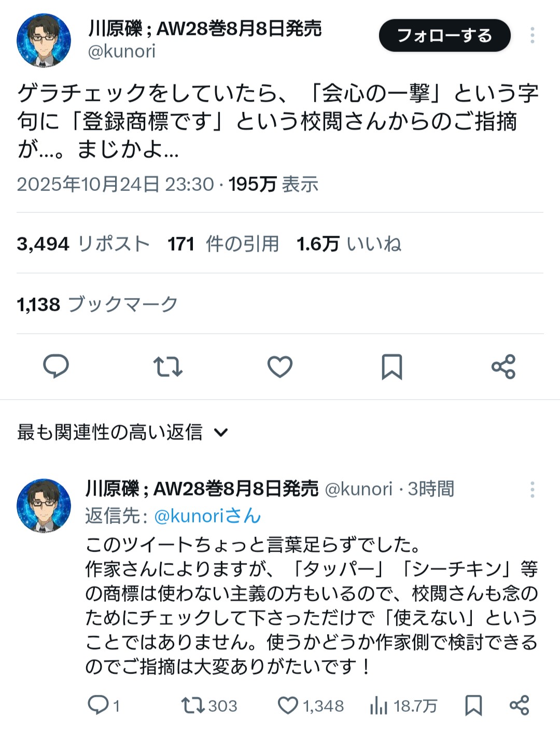The image size is (560, 732).
Task: Bookmark the main tweet
Action: (x=391, y=366)
